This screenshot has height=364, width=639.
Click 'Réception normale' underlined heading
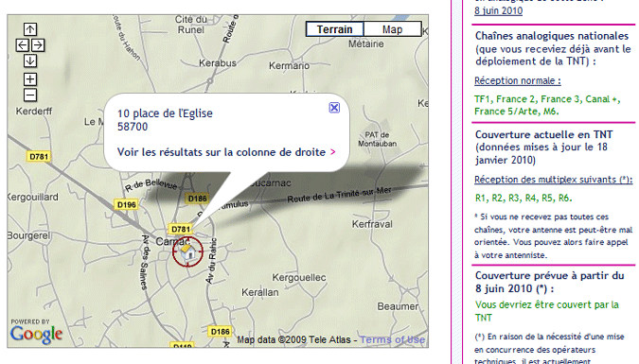(518, 80)
